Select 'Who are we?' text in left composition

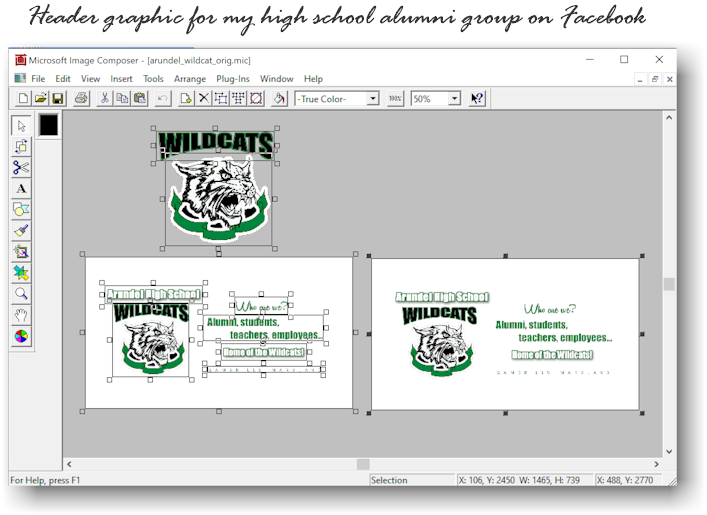pos(261,307)
